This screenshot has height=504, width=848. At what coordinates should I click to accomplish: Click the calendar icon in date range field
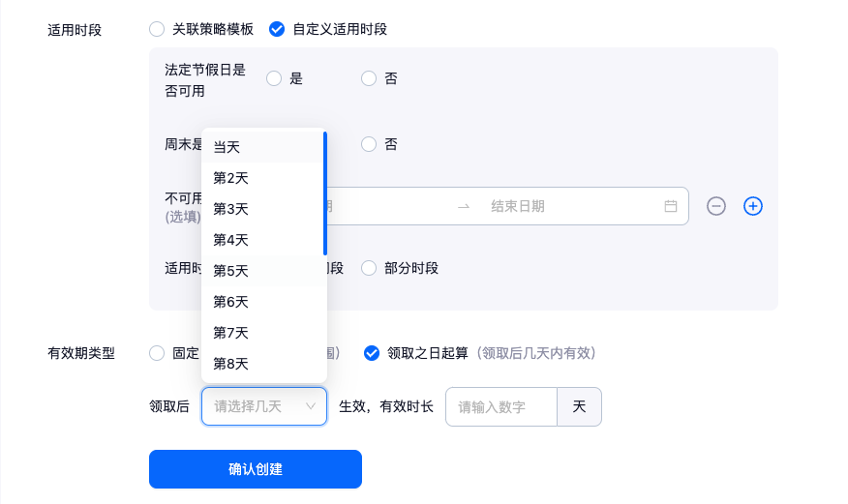point(671,206)
